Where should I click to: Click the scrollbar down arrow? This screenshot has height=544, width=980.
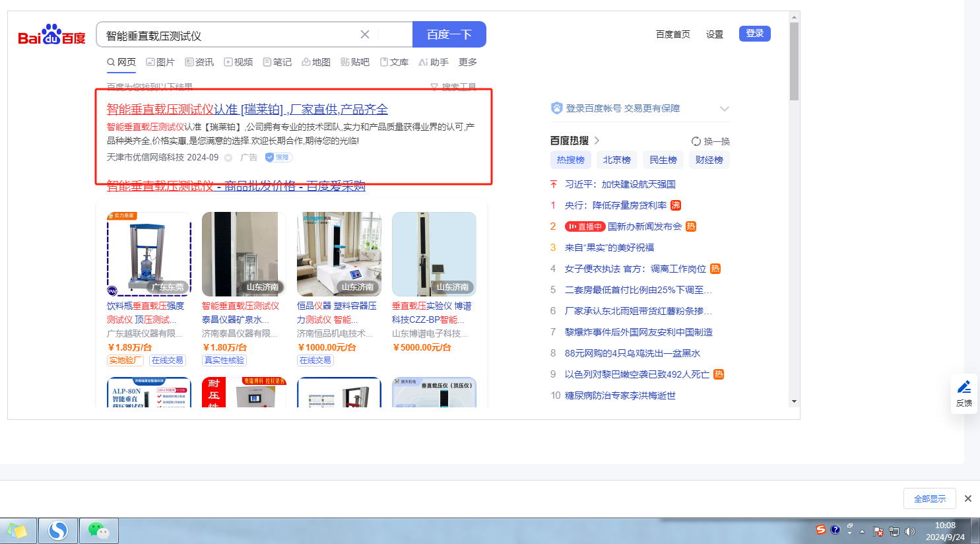coord(794,401)
